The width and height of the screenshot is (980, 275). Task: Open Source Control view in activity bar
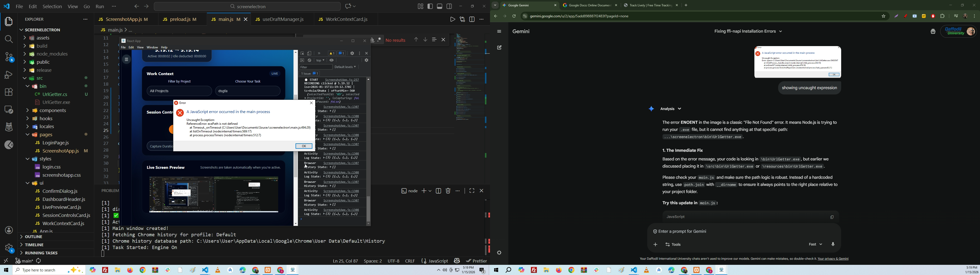[9, 57]
